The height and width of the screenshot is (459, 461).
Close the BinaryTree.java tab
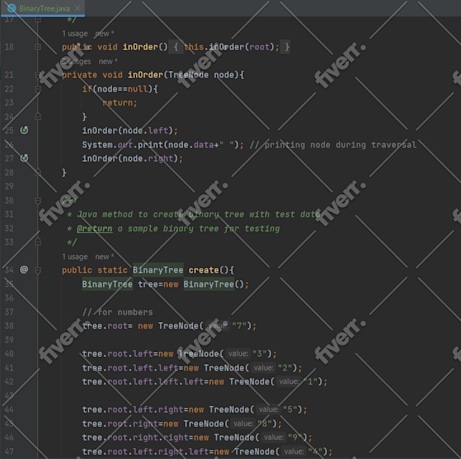click(x=77, y=8)
